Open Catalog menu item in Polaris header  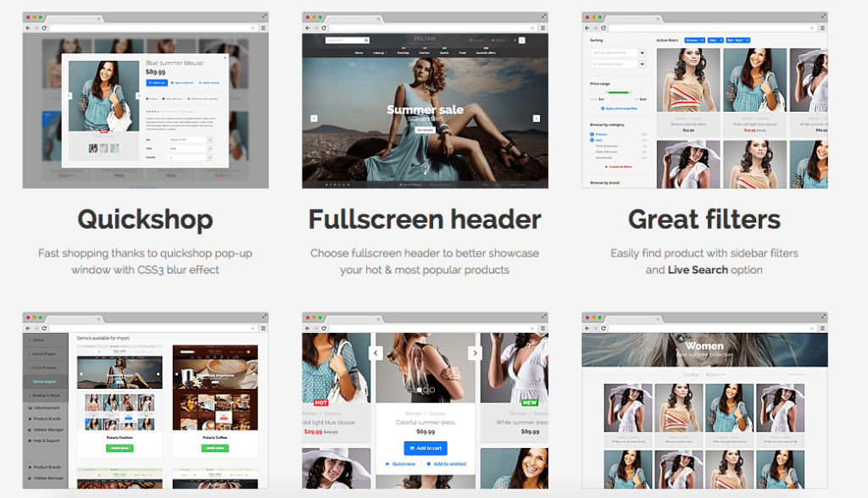click(x=379, y=53)
